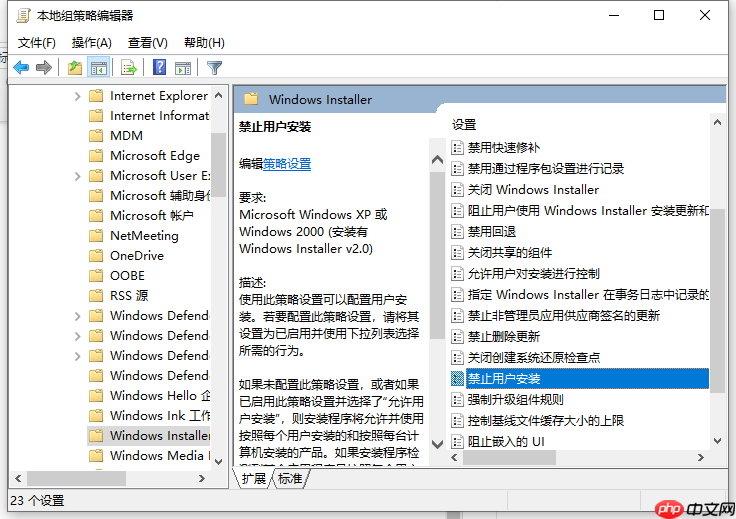This screenshot has width=736, height=519.
Task: Click the Export list toolbar icon
Action: tap(129, 68)
